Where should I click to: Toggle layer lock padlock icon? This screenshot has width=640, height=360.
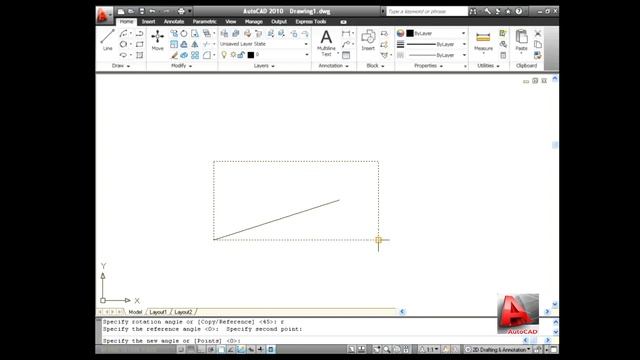click(x=241, y=55)
